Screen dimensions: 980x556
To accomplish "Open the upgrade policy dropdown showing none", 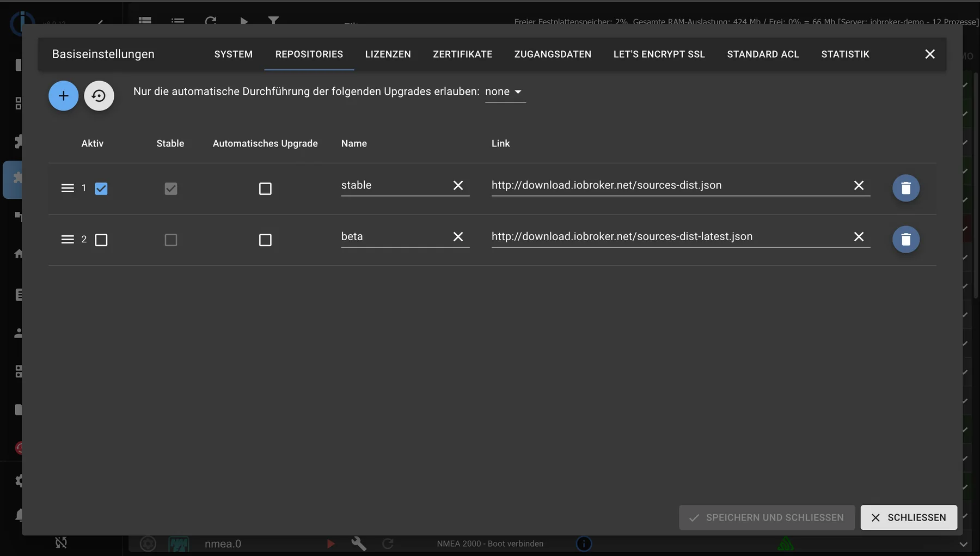I will point(505,92).
